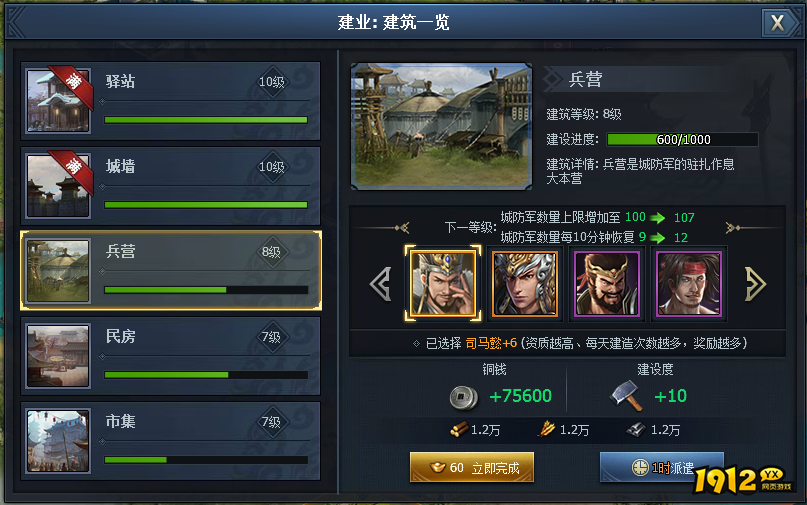Click the grain resource icon
The image size is (807, 505).
click(x=546, y=429)
